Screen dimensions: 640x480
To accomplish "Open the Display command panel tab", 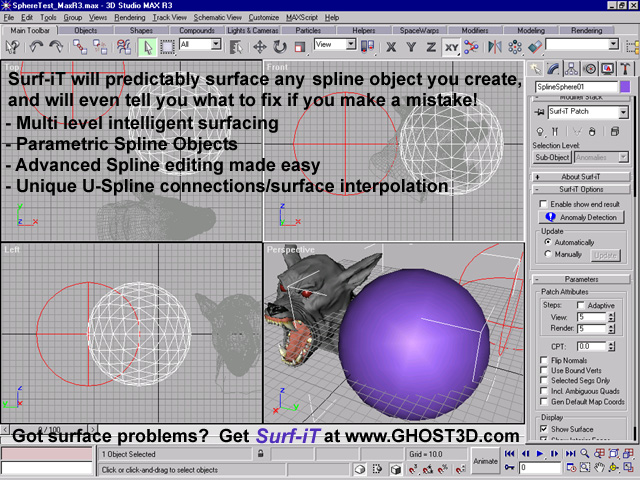I will point(607,69).
